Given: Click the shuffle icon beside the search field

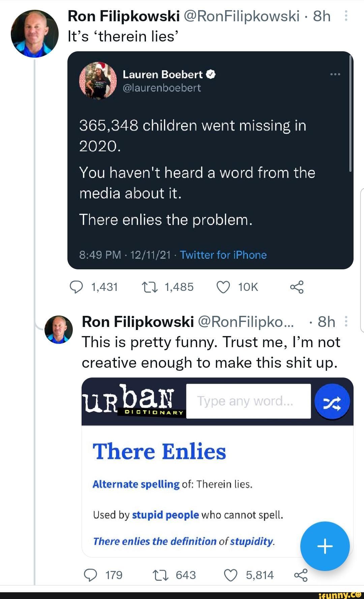Looking at the screenshot, I should 332,401.
